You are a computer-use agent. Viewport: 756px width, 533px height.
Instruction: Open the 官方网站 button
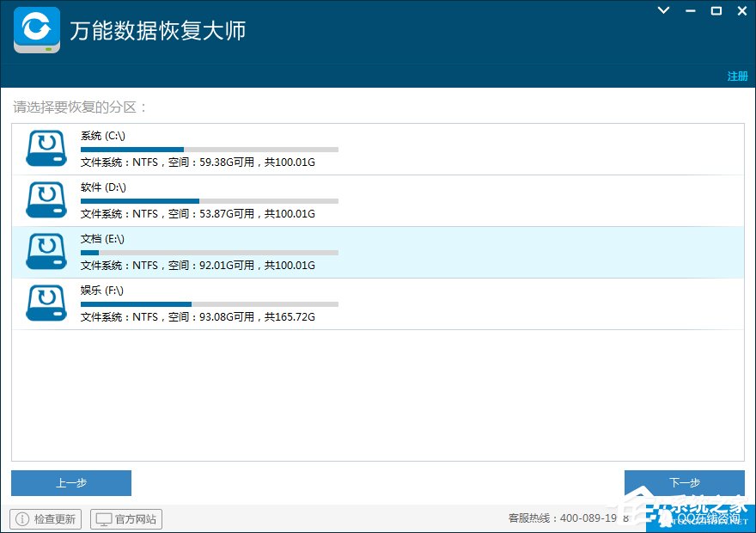[x=126, y=519]
